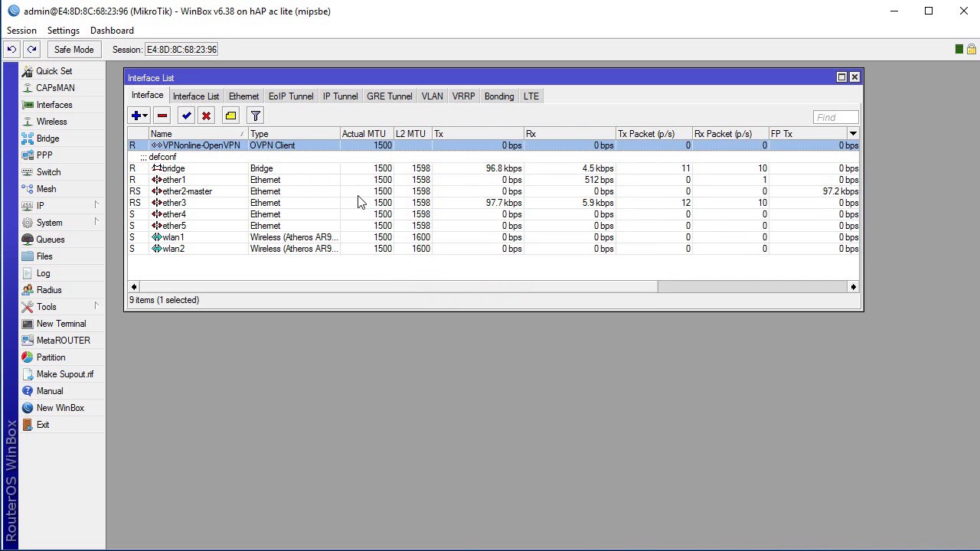Click the padlock icon at top right
This screenshot has width=980, height=551.
coord(971,49)
